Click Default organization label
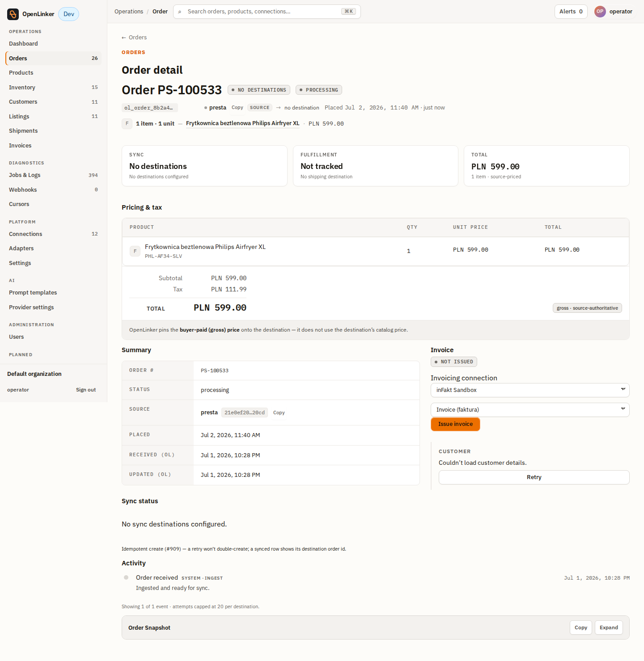This screenshot has height=661, width=644. click(x=34, y=374)
